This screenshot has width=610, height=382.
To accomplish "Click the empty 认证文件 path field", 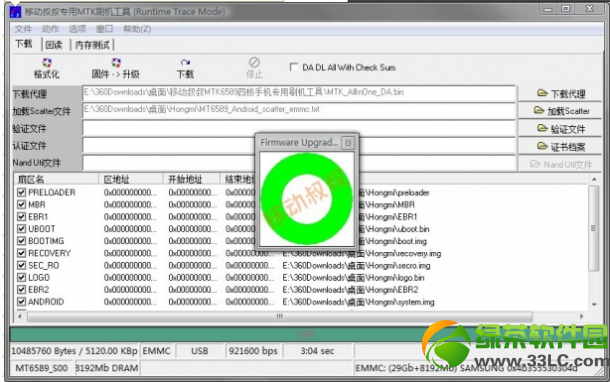I will coord(299,145).
